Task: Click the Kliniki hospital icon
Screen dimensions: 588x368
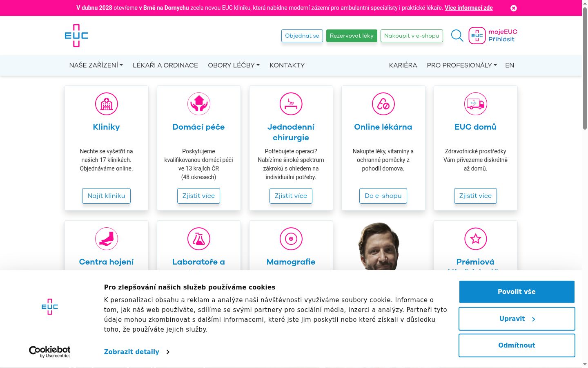Action: coord(107,104)
